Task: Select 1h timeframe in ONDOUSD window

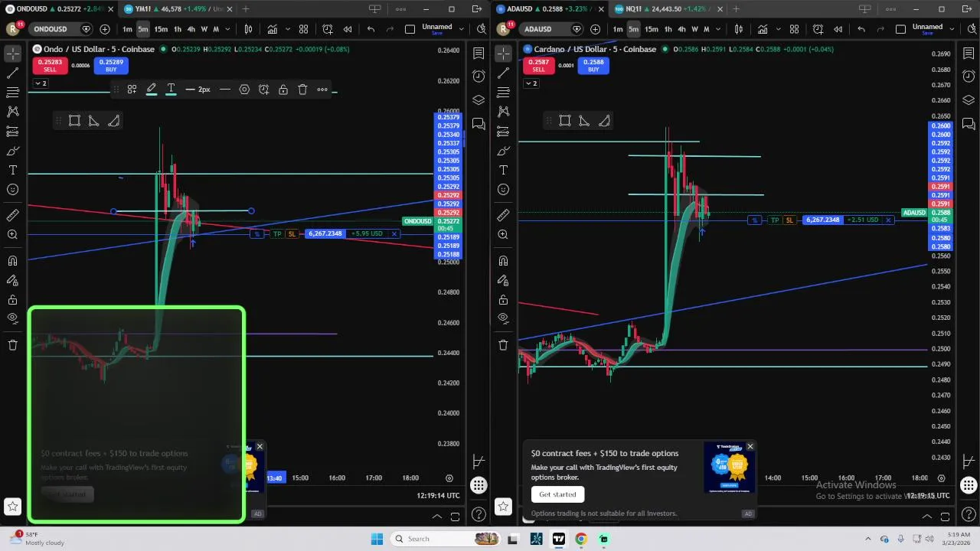Action: click(x=177, y=29)
